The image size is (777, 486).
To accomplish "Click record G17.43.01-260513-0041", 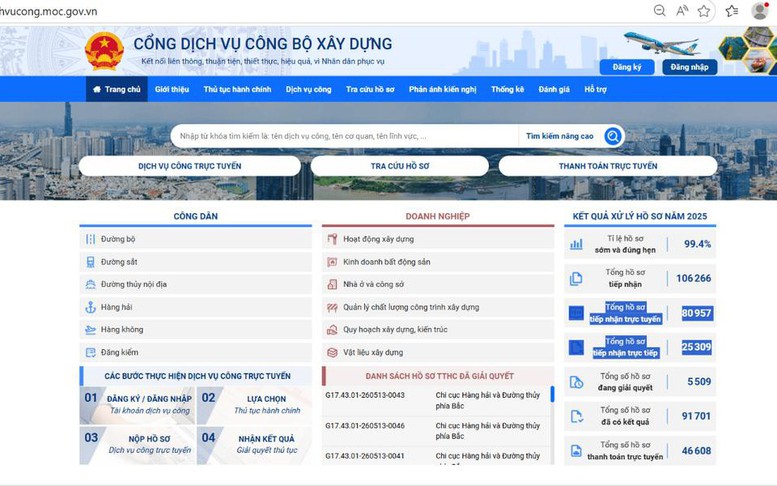I will coord(365,456).
